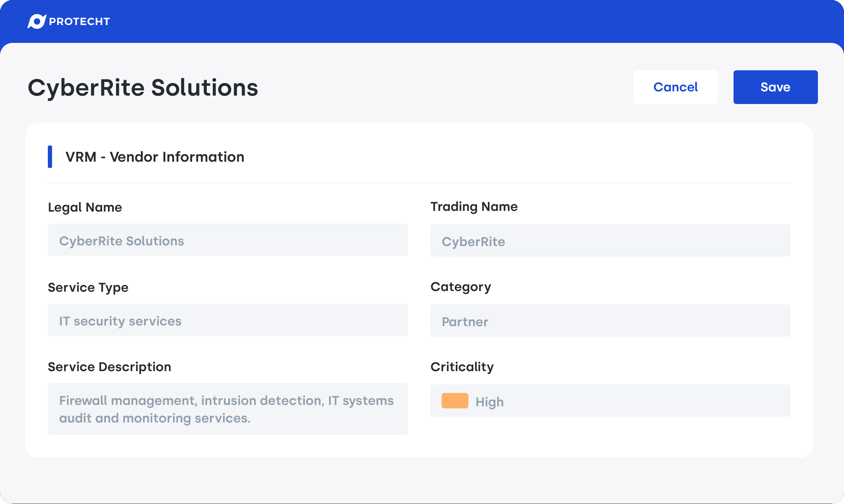
Task: Open the Category dropdown showing Partner
Action: 610,320
